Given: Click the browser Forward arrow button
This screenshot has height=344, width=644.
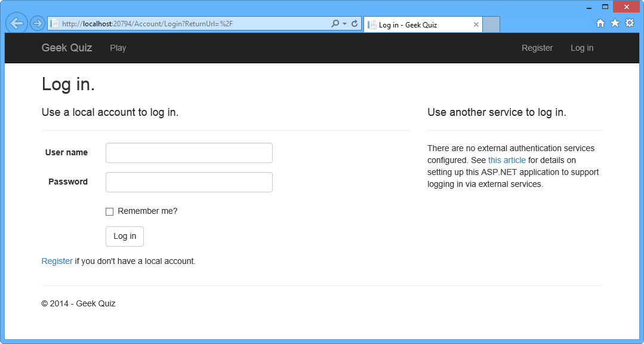Looking at the screenshot, I should click(37, 23).
